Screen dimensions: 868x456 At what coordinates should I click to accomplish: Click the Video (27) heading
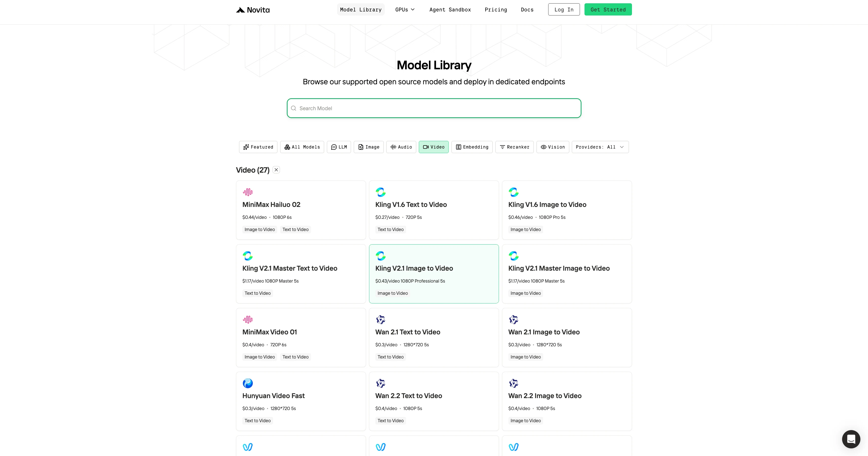252,170
